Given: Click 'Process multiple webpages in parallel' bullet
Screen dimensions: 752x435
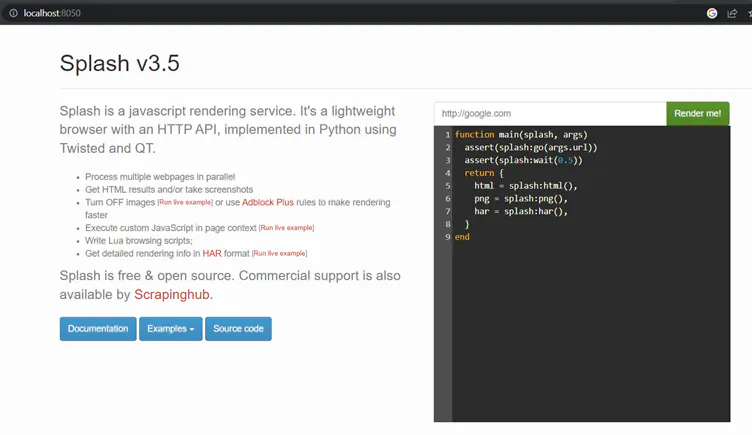Looking at the screenshot, I should (160, 176).
